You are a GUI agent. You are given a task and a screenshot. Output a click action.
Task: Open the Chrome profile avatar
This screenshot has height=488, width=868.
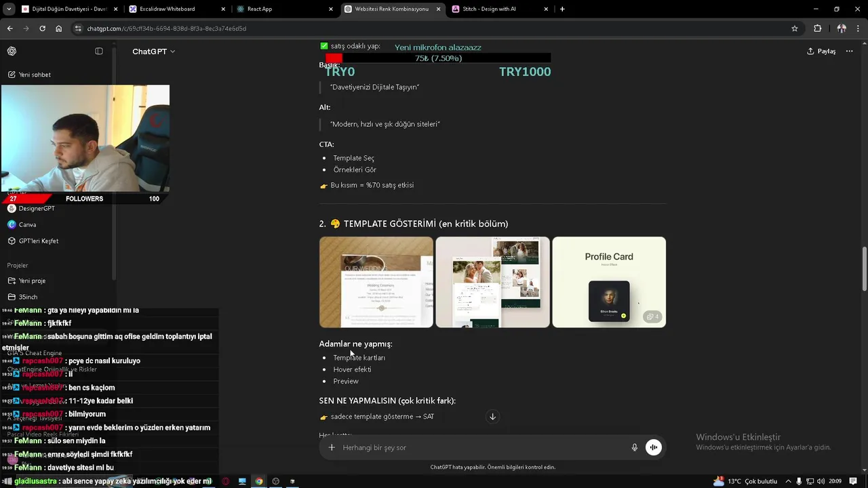tap(842, 28)
